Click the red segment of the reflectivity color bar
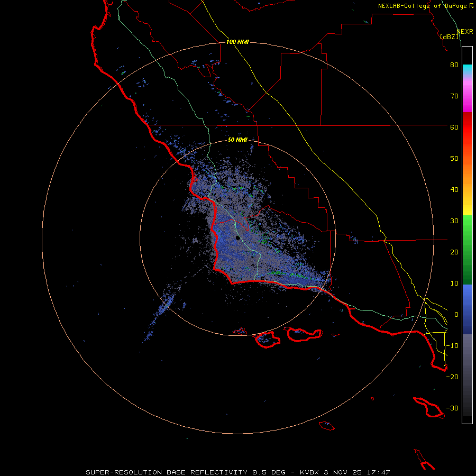Image resolution: width=476 pixels, height=476 pixels. click(467, 134)
